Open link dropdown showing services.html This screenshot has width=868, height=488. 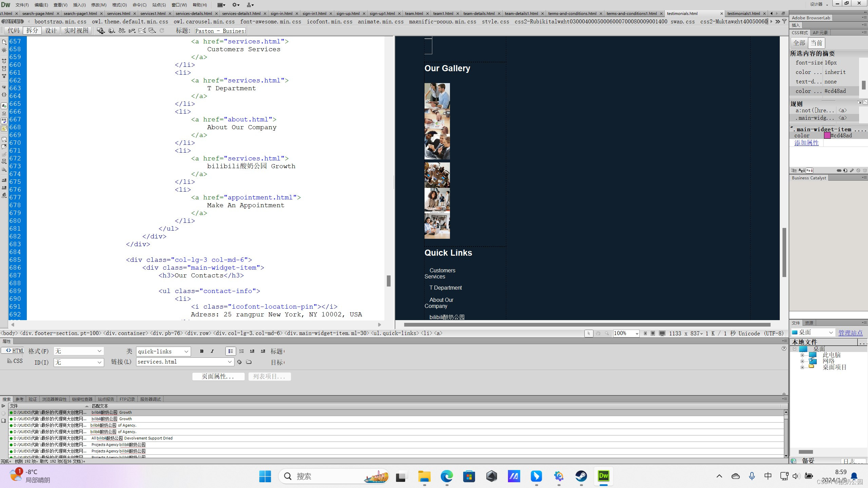pyautogui.click(x=185, y=362)
